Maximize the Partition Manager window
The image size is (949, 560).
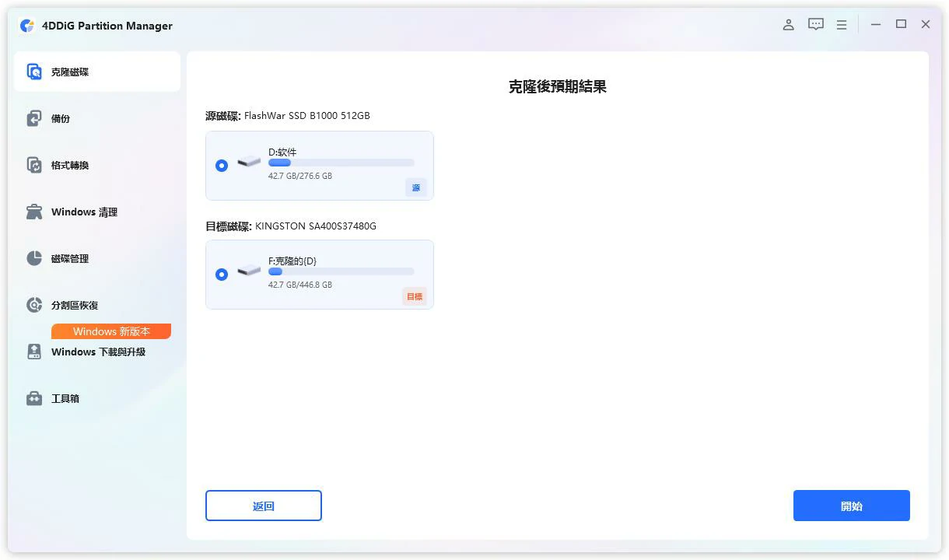pos(901,25)
